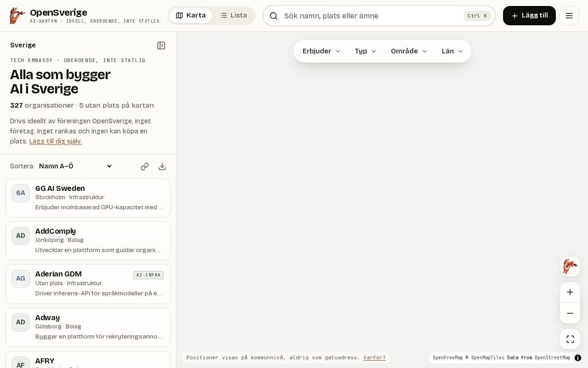Enter fullscreen map view
Screen dimensions: 588x368
point(570,339)
